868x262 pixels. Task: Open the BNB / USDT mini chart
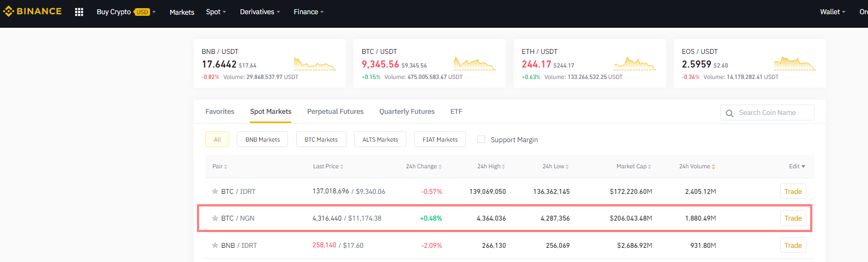315,63
